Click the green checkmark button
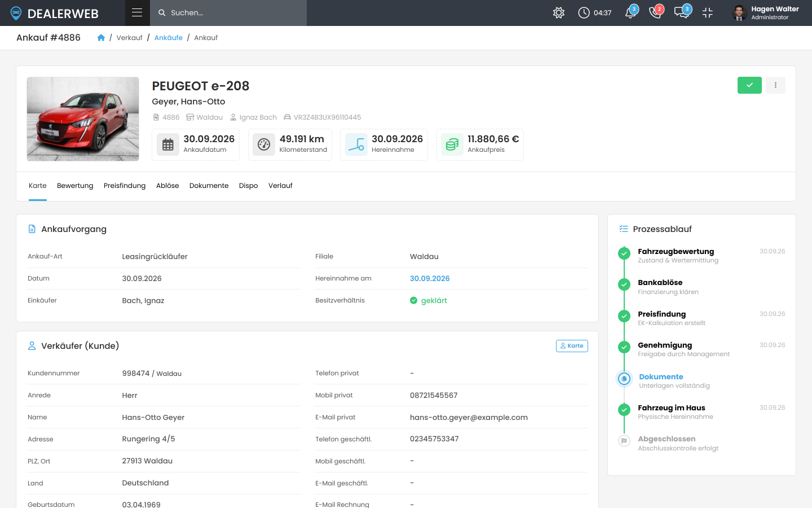This screenshot has height=508, width=812. (749, 85)
